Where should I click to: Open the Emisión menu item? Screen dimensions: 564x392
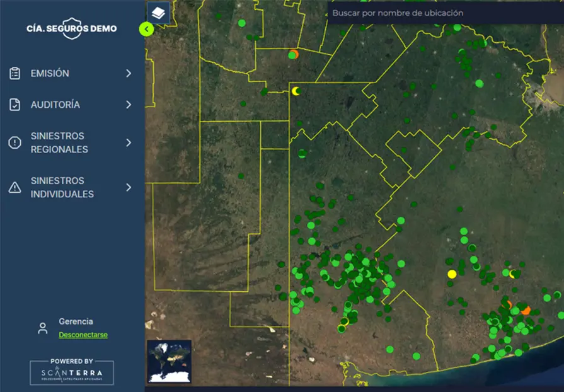(x=50, y=74)
